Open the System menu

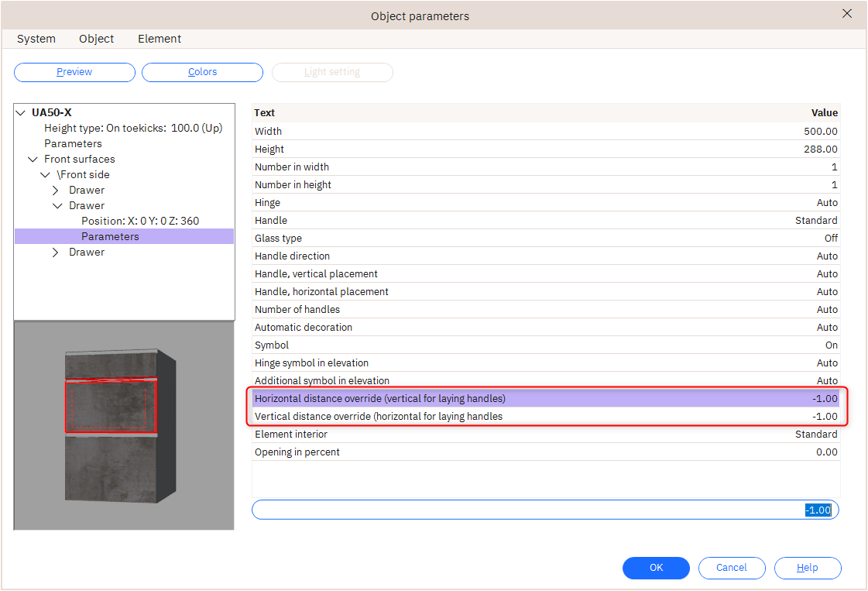[x=36, y=39]
